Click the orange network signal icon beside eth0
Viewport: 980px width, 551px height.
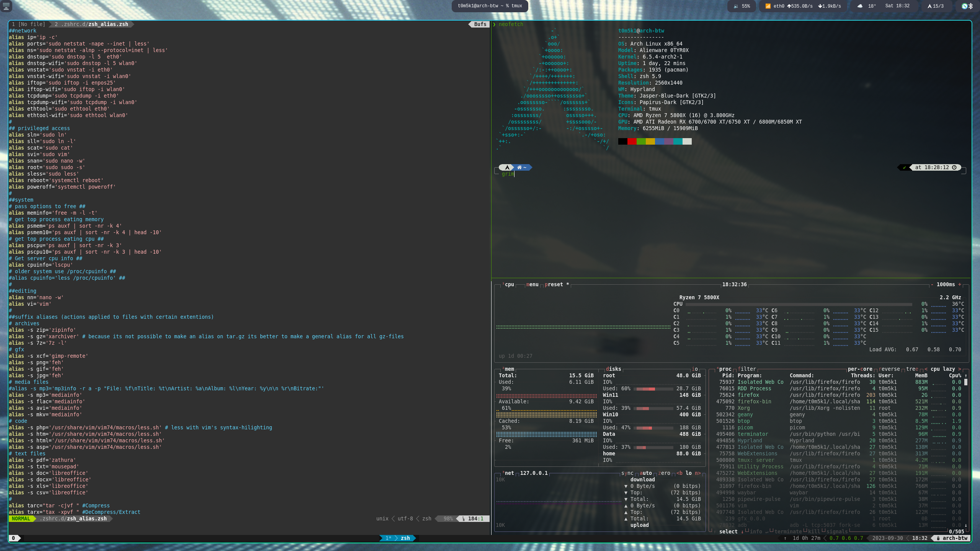[768, 6]
